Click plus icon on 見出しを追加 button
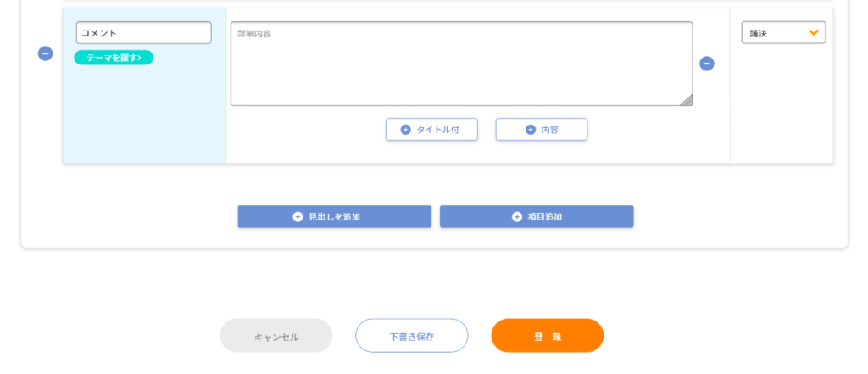 [x=298, y=216]
